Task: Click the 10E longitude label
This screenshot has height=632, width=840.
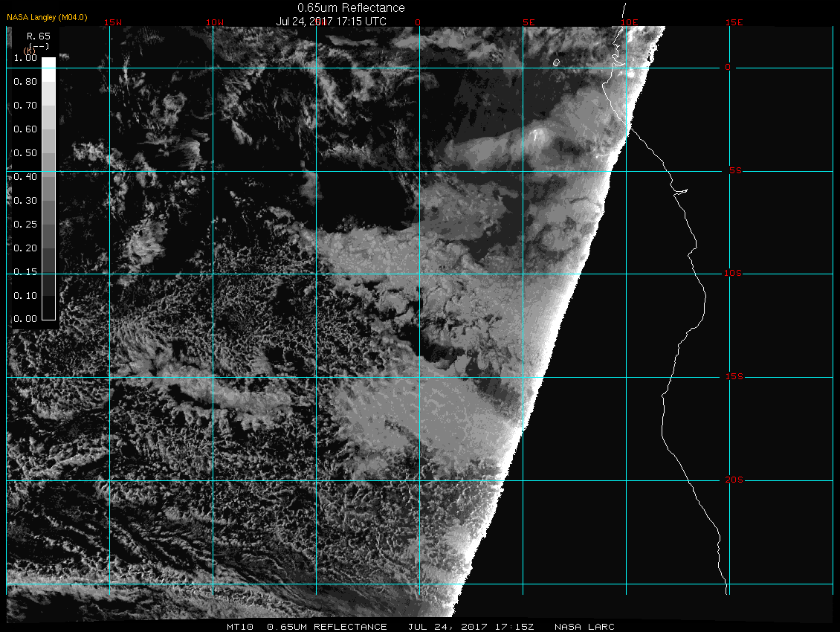Action: [630, 22]
